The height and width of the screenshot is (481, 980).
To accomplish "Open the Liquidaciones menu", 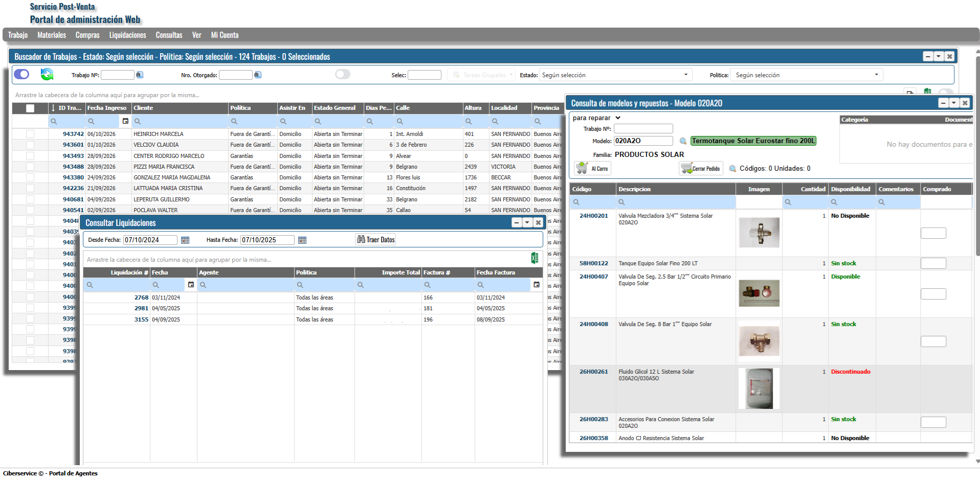I will tap(128, 35).
